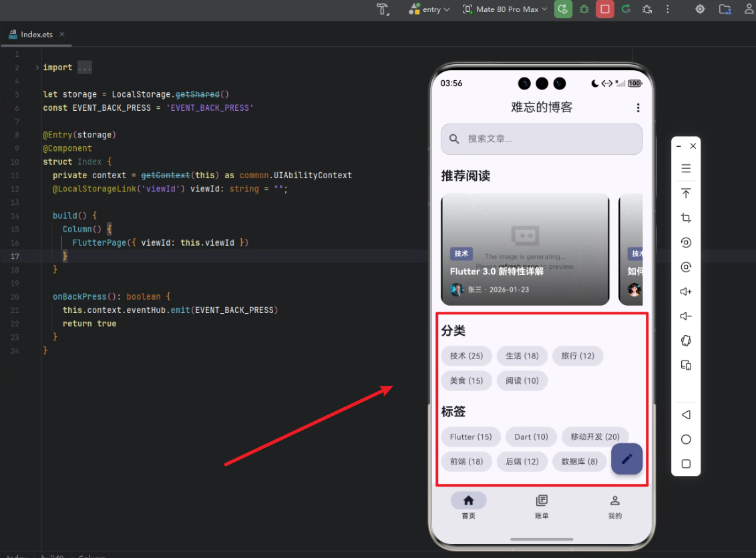The height and width of the screenshot is (558, 756).
Task: Switch to the 账单 bottom tab
Action: coord(542,507)
